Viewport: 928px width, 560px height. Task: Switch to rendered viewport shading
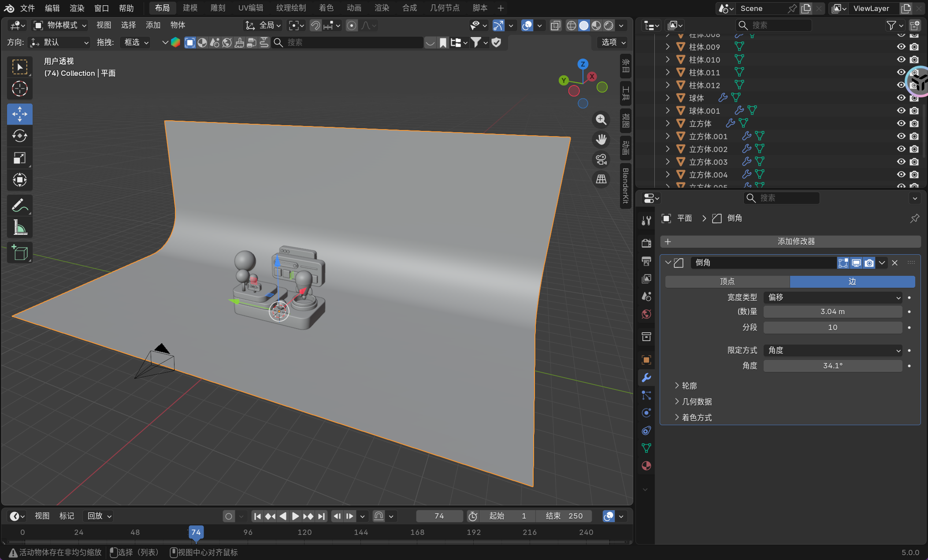coord(609,26)
